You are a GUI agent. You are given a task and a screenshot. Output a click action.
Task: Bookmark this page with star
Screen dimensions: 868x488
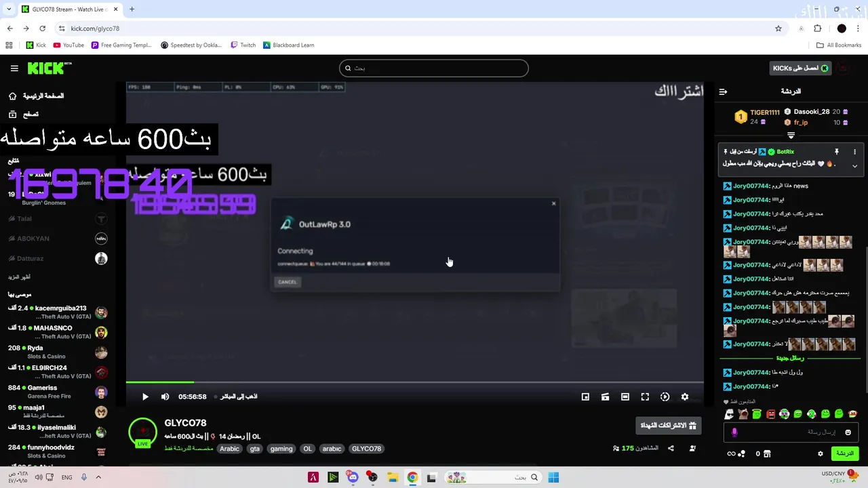tap(778, 28)
